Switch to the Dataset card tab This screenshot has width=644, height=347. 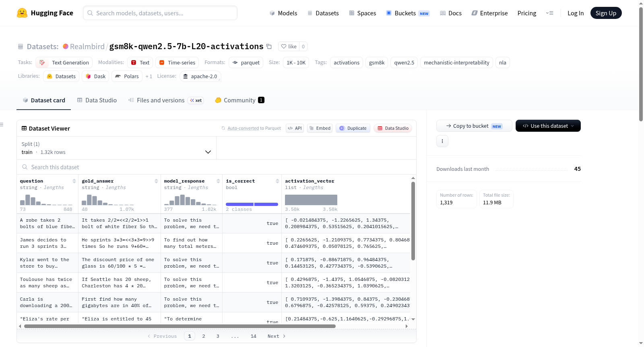(x=44, y=100)
